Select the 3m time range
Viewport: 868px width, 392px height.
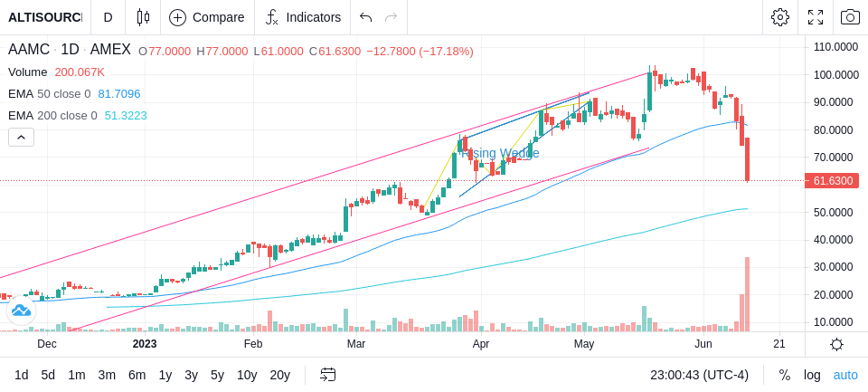[x=107, y=375]
